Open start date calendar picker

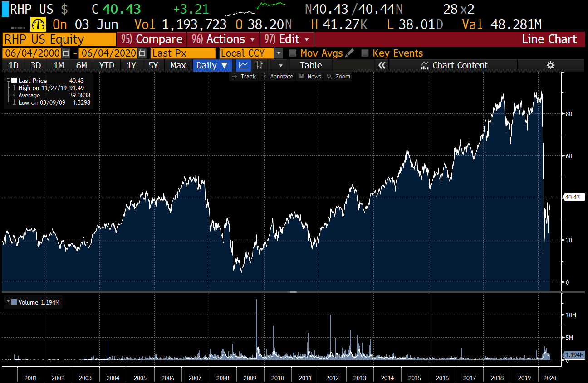click(x=66, y=53)
